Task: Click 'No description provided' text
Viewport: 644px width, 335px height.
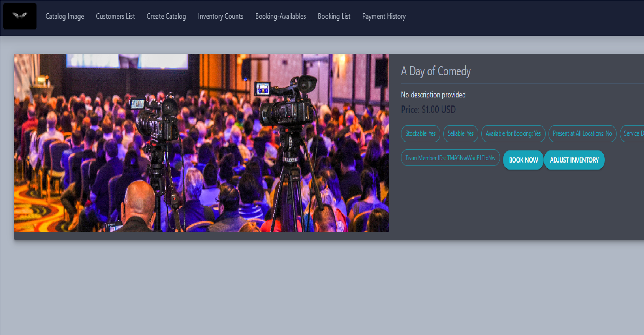Action: [x=433, y=95]
